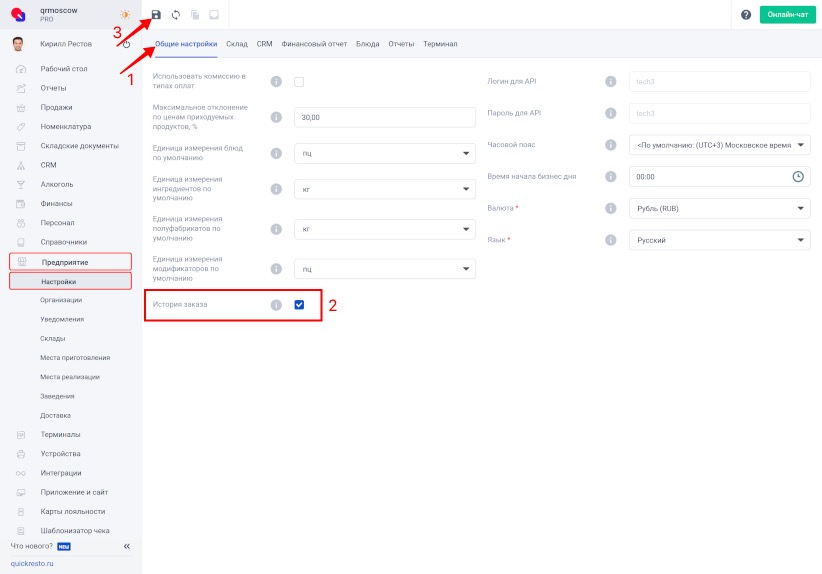This screenshot has width=822, height=574.
Task: Click info icon for Единица измерения полуфабрикатов
Action: pyautogui.click(x=276, y=229)
